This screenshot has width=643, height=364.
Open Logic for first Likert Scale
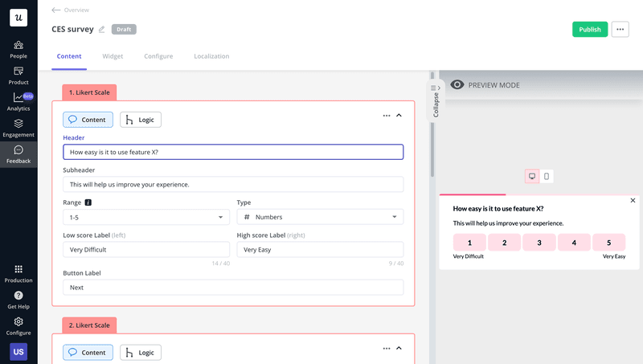pyautogui.click(x=141, y=120)
